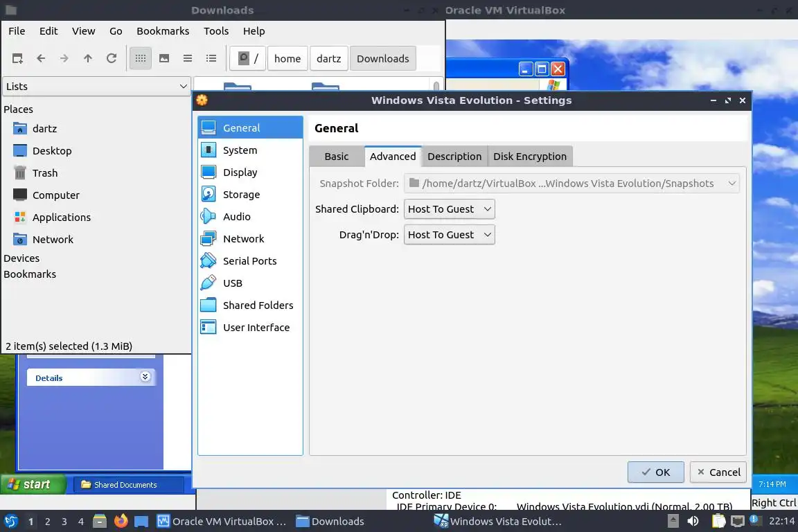The height and width of the screenshot is (532, 798).
Task: Open the file manager launcher in taskbar
Action: [x=100, y=521]
